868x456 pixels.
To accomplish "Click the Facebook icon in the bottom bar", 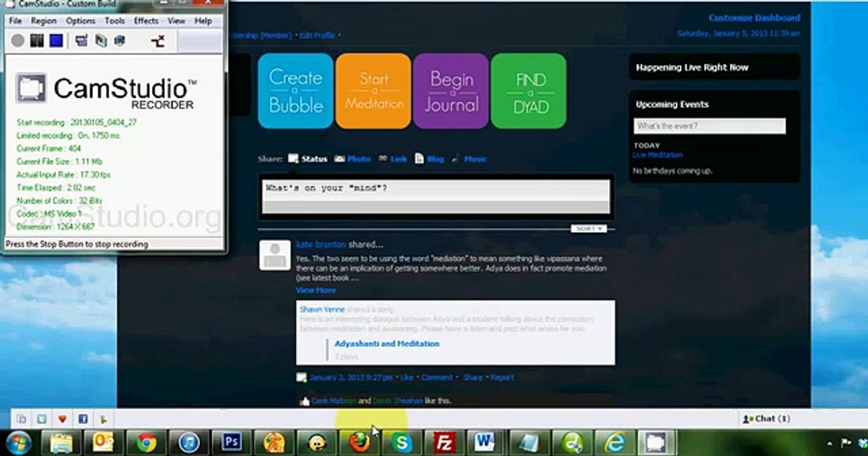I will click(82, 419).
